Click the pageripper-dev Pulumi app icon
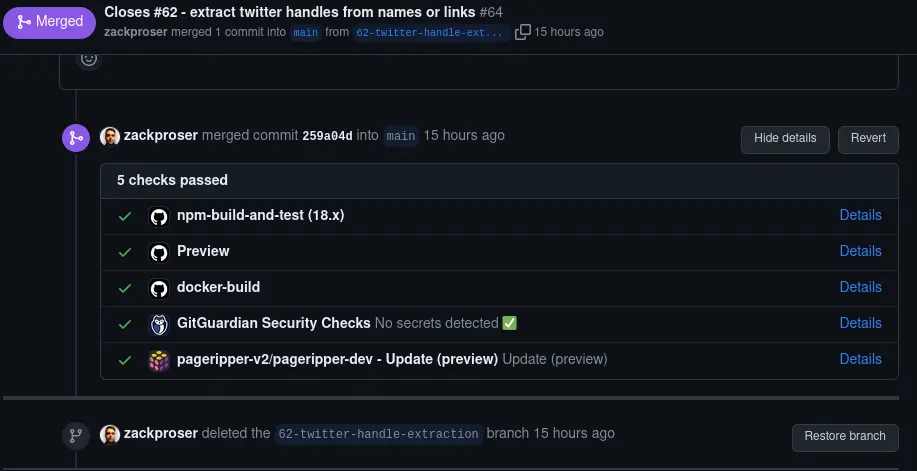The image size is (917, 471). tap(158, 360)
